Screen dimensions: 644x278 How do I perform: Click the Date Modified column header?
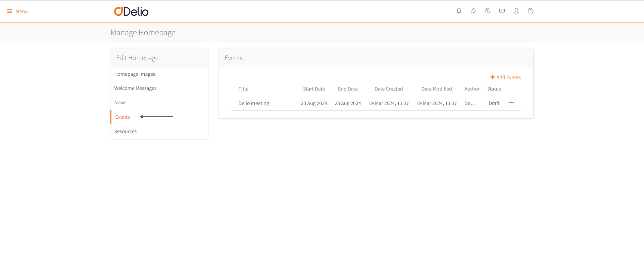[x=437, y=89]
